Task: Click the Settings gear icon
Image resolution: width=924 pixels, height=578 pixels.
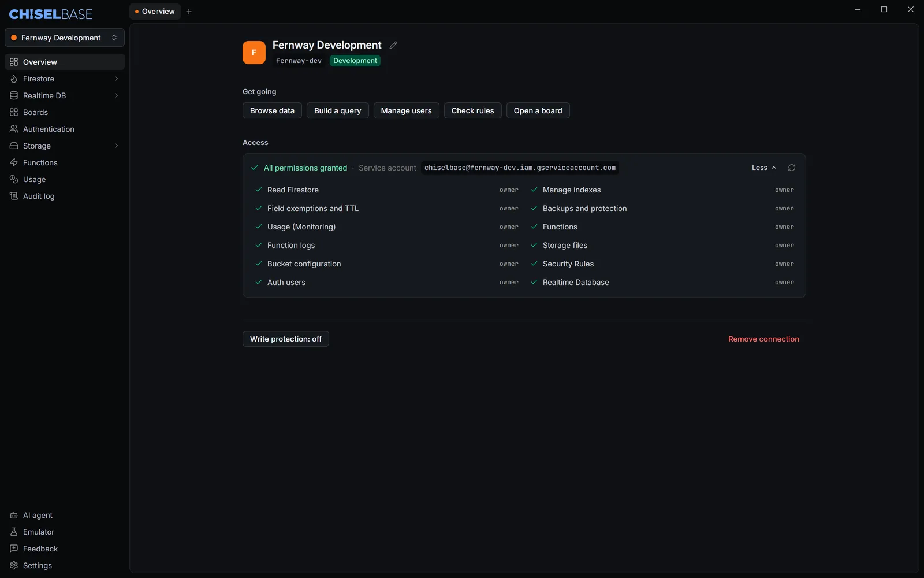Action: pos(14,565)
